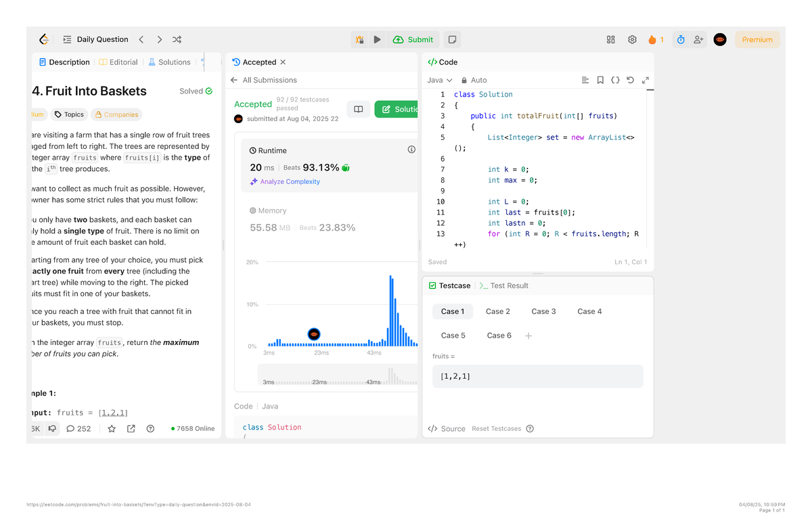The height and width of the screenshot is (525, 812).
Task: Click the dislike thumbs-down icon
Action: [x=52, y=428]
